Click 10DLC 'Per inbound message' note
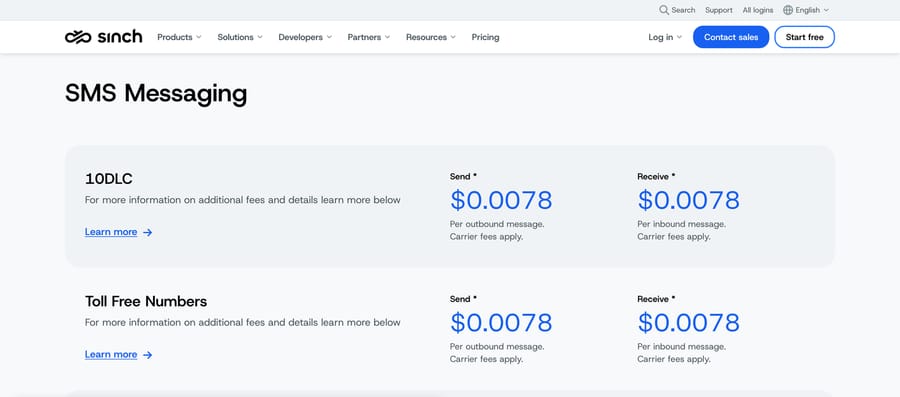The height and width of the screenshot is (397, 900). (x=681, y=230)
